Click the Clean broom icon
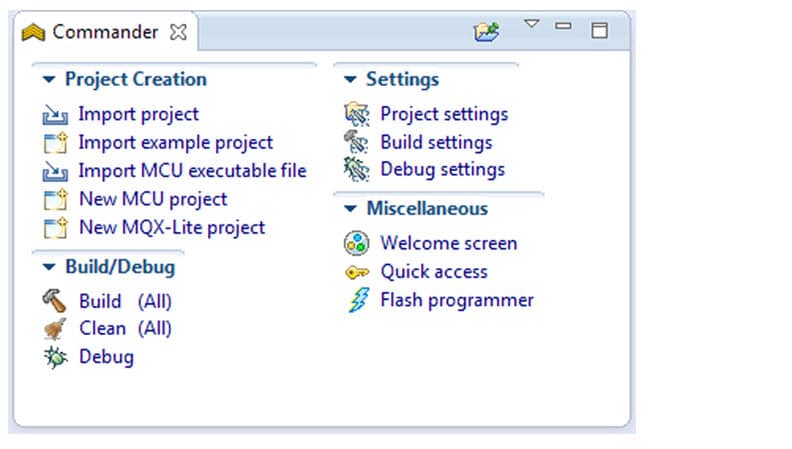This screenshot has width=792, height=449. (x=55, y=328)
